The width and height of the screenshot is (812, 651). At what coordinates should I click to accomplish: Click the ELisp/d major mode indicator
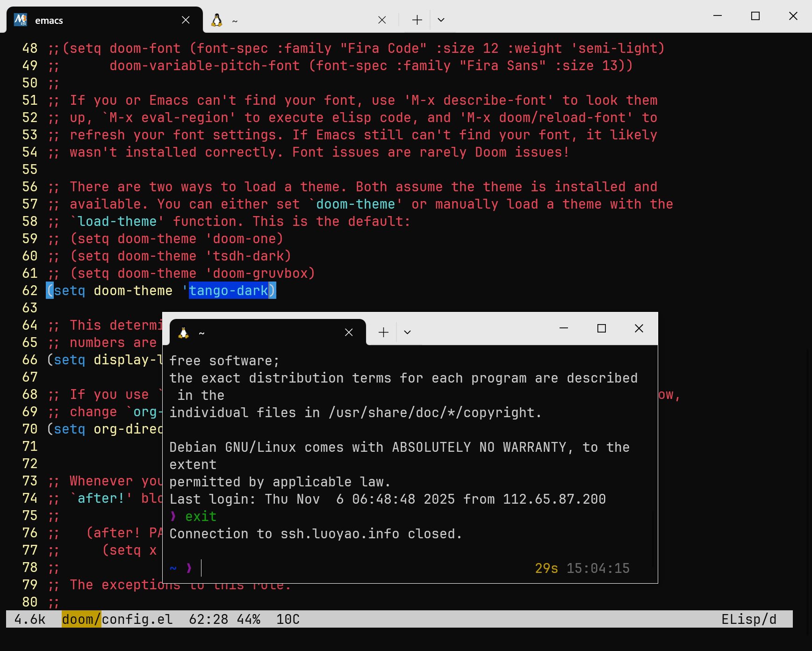pos(750,619)
